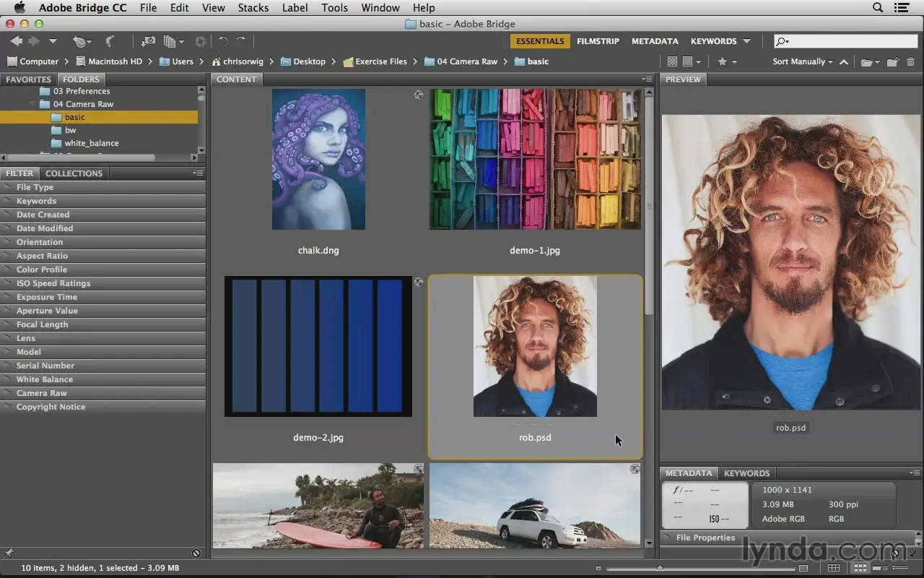
Task: Click the Return to Photoshop boomerang icon
Action: coord(110,42)
